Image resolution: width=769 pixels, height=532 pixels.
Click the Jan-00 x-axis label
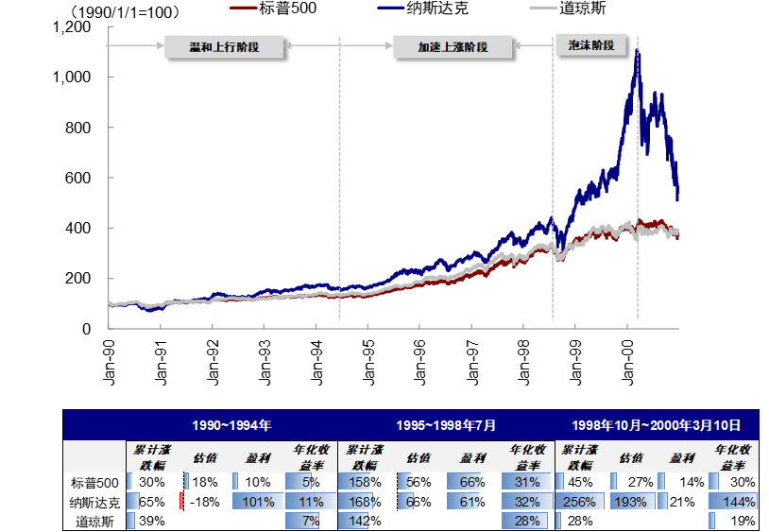627,362
